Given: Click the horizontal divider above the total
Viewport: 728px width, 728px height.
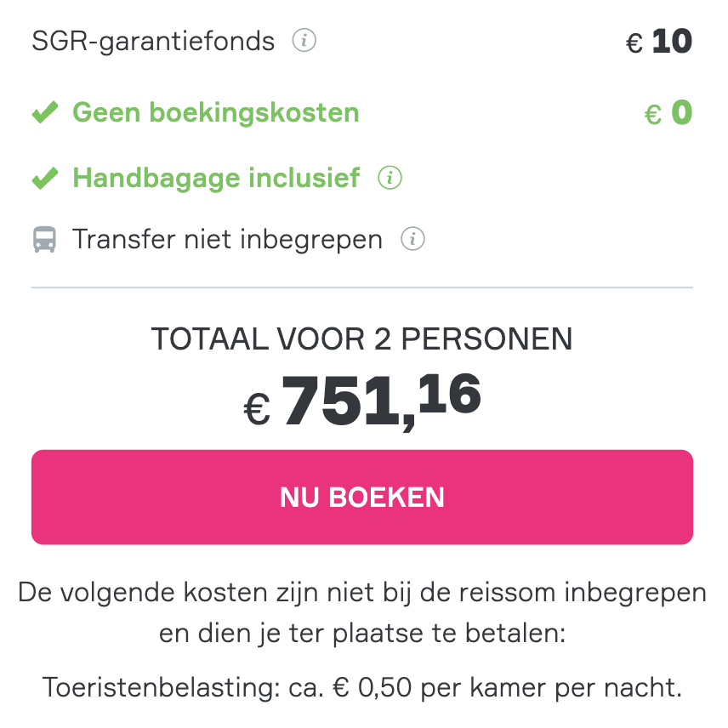Looking at the screenshot, I should click(362, 287).
